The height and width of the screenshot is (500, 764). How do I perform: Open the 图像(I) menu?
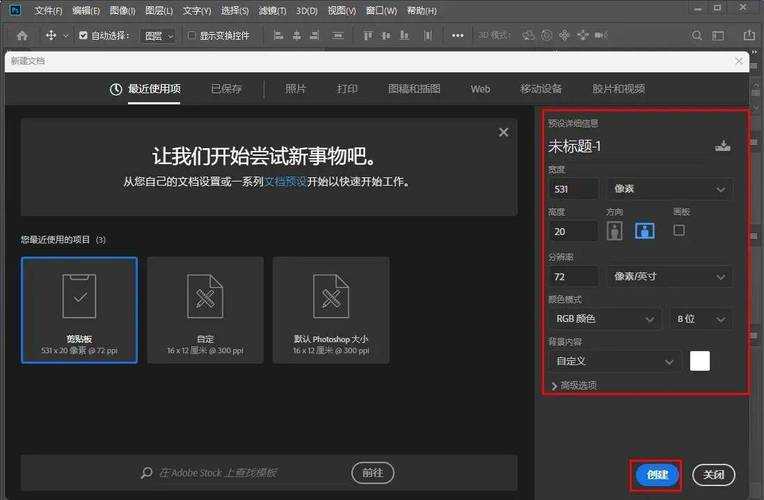(122, 10)
